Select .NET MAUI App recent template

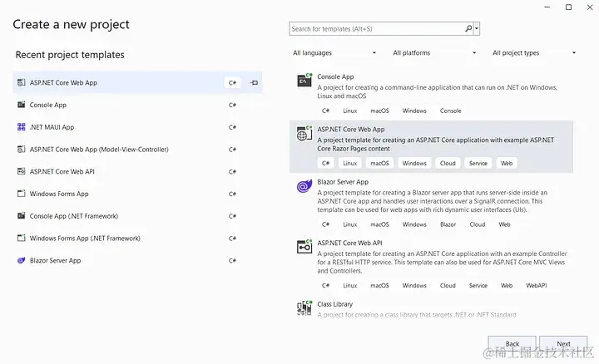(137, 127)
